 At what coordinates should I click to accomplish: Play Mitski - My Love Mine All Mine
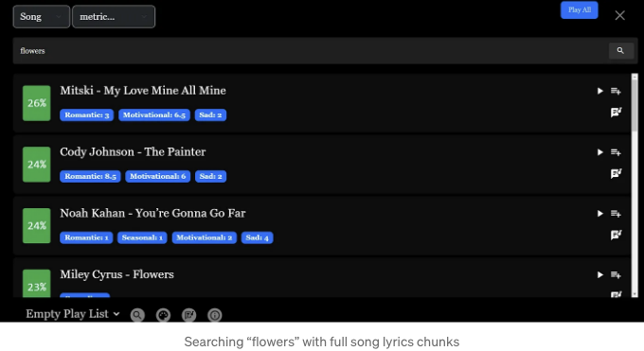[x=600, y=91]
